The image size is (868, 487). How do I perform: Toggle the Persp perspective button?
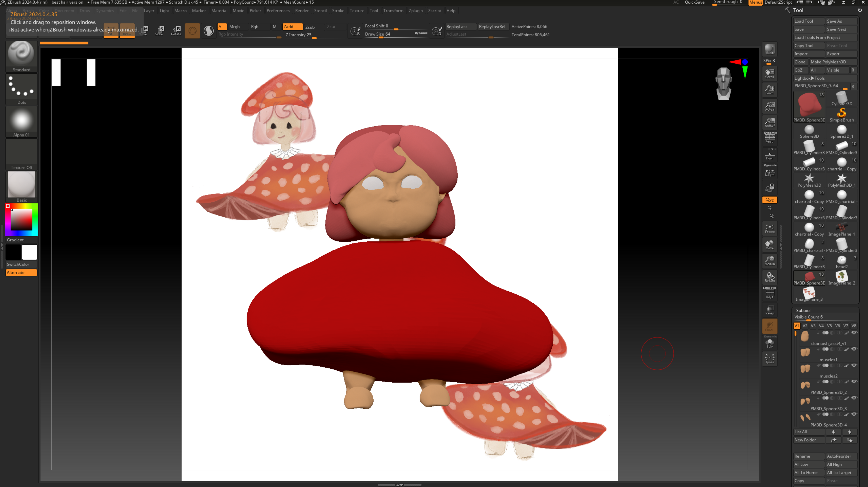pyautogui.click(x=769, y=138)
